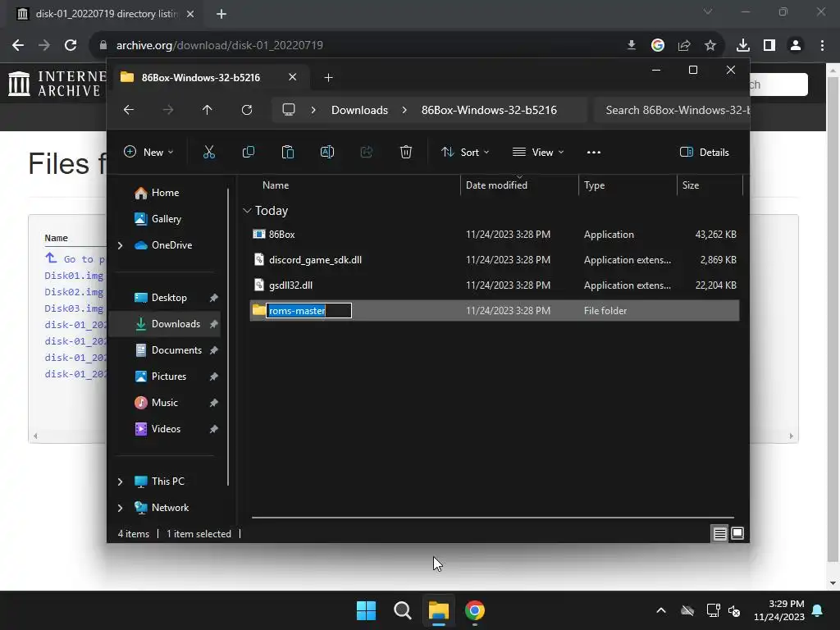Click chevron before Downloads in breadcrumb
The height and width of the screenshot is (630, 840).
point(313,110)
